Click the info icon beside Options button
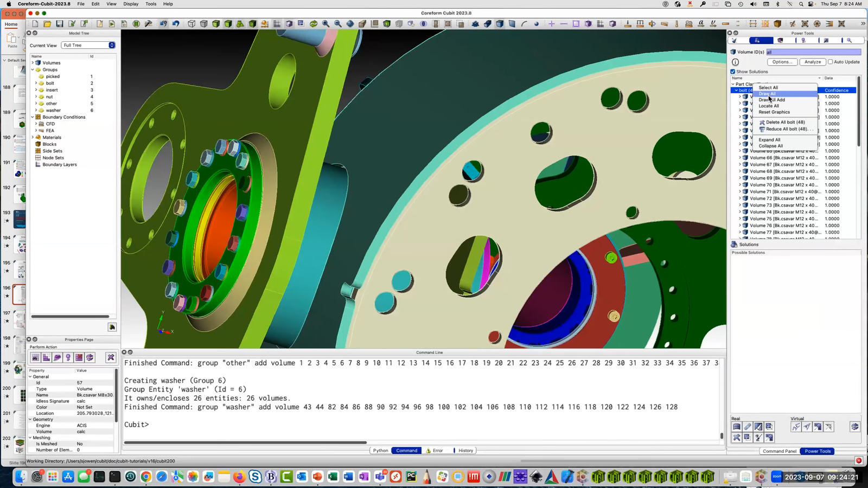Screen dimensions: 868x488 pos(736,62)
